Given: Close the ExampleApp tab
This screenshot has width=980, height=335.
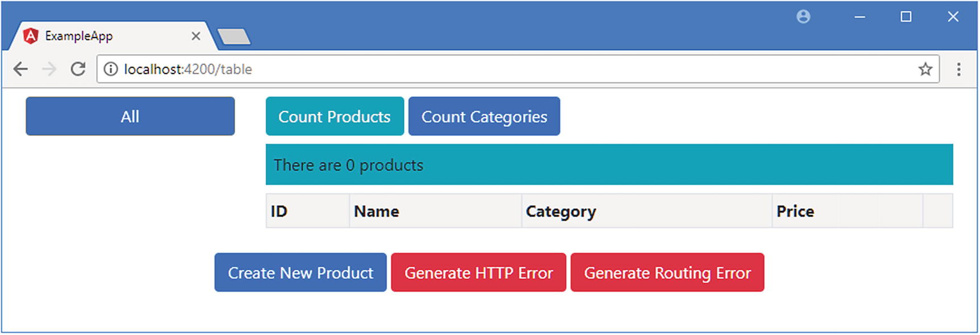Looking at the screenshot, I should tap(196, 36).
